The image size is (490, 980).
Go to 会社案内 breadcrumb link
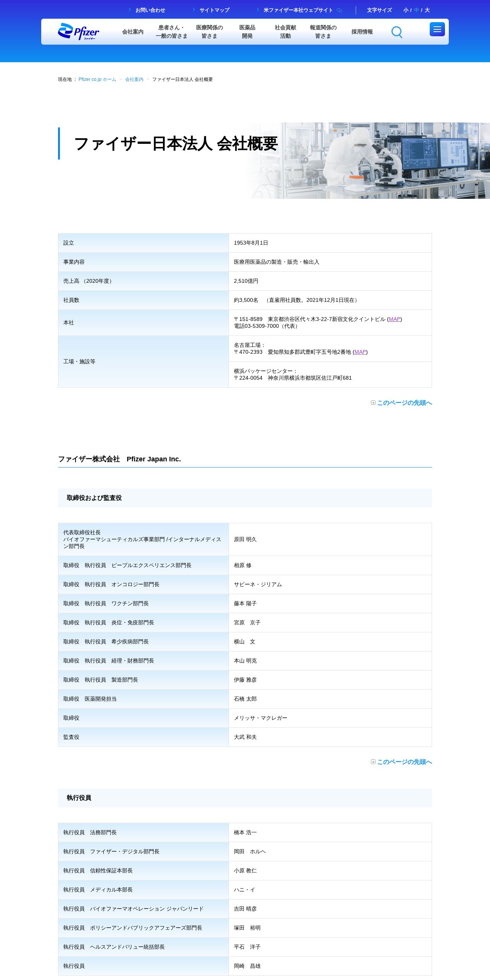(134, 79)
